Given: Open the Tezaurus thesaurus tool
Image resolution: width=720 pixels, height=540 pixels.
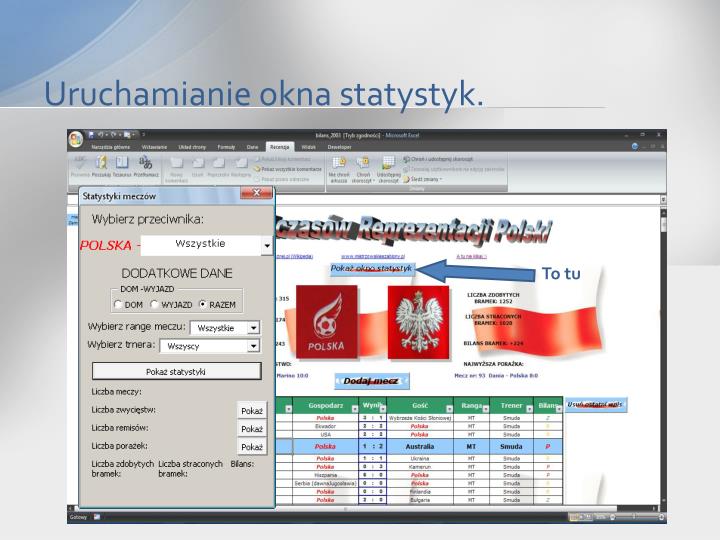Looking at the screenshot, I should [122, 167].
